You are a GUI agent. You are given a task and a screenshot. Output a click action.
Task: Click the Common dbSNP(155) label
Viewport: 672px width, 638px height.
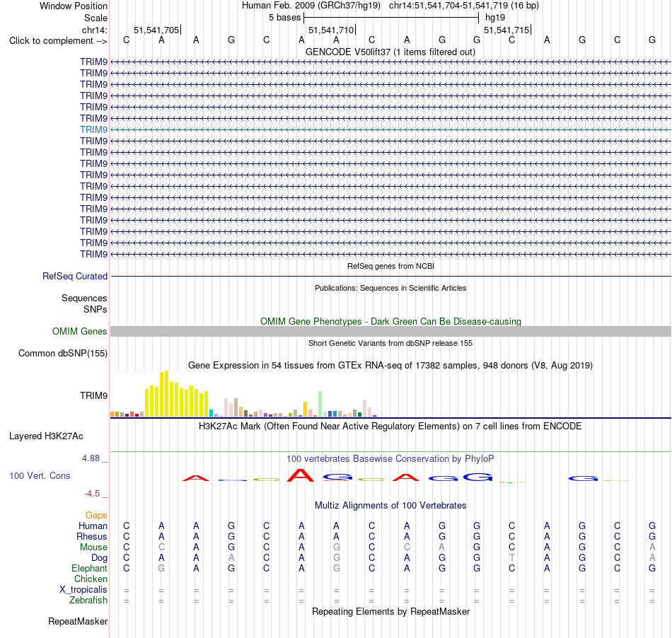62,353
